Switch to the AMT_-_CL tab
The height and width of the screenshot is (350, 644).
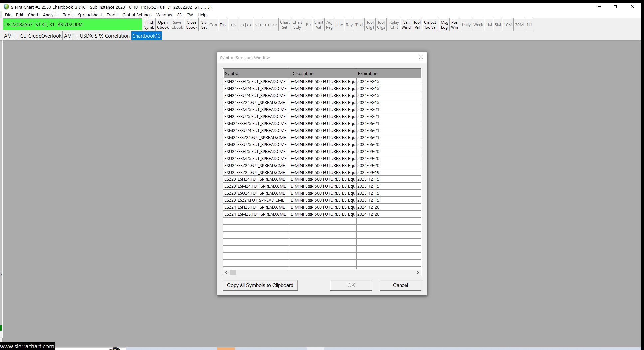pyautogui.click(x=15, y=36)
